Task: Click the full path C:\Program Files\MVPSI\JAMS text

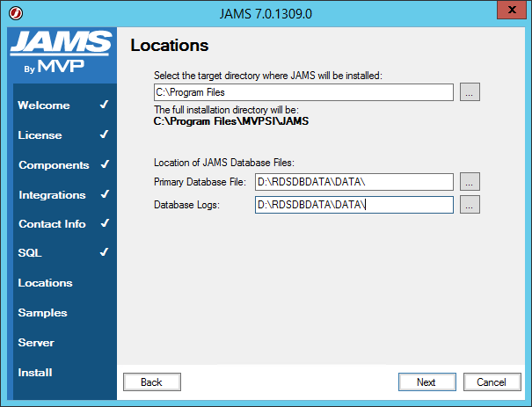Action: (x=231, y=121)
